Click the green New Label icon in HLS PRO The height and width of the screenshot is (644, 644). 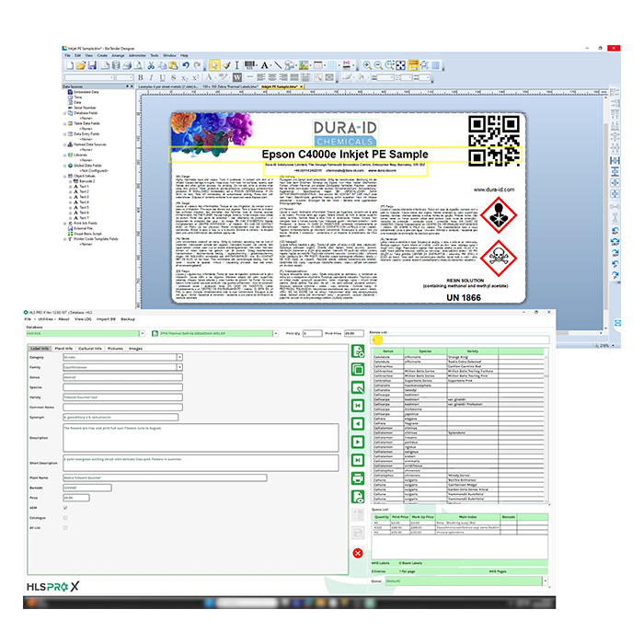(358, 351)
